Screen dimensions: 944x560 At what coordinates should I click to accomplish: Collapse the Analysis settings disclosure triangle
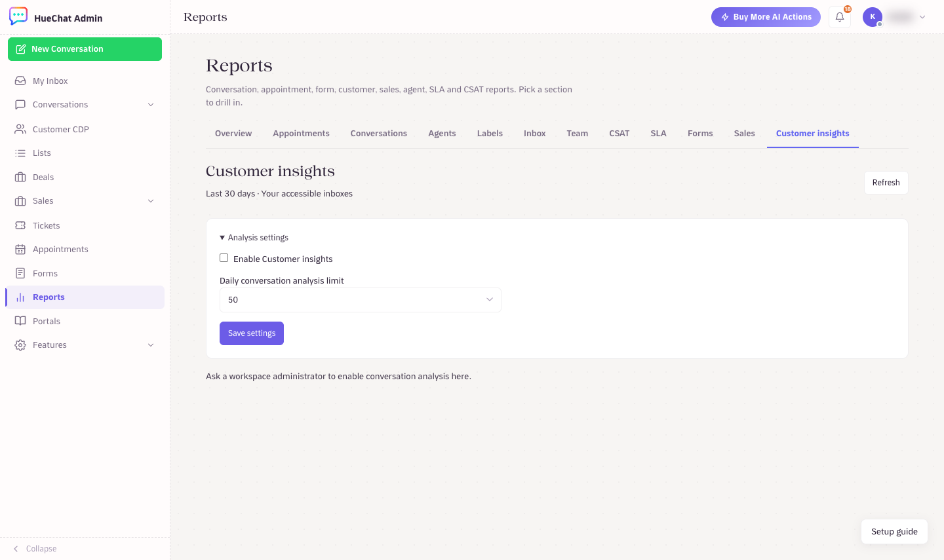pyautogui.click(x=222, y=238)
